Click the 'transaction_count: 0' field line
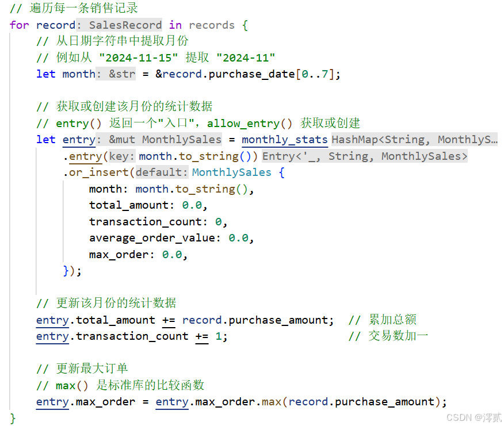 [158, 222]
